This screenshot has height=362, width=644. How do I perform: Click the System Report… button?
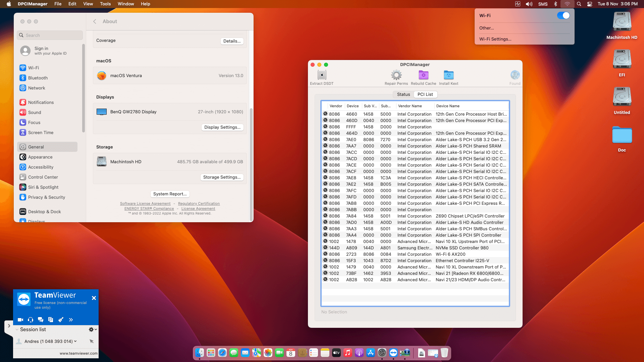coord(170,194)
